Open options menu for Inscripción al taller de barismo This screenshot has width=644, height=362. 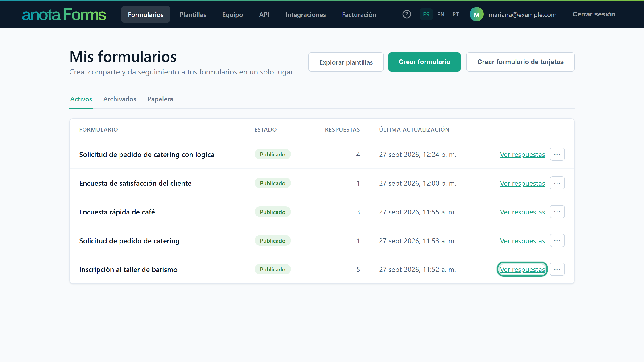(557, 269)
